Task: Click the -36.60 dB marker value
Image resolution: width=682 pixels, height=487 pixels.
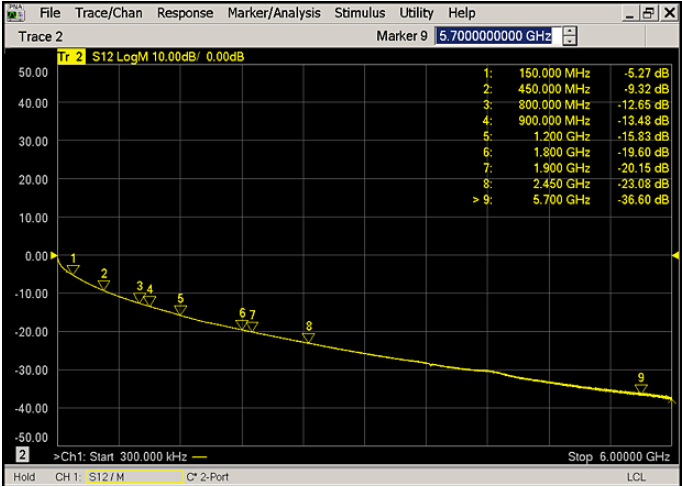Action: click(643, 200)
